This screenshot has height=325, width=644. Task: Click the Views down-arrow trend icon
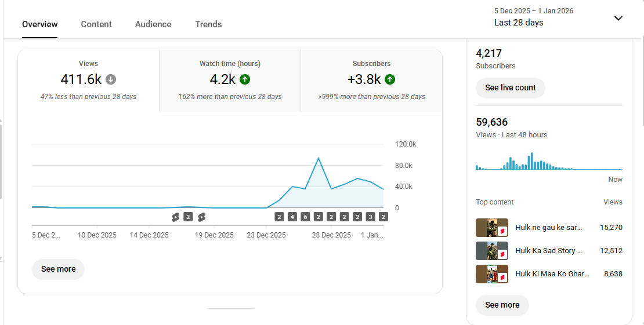click(111, 79)
